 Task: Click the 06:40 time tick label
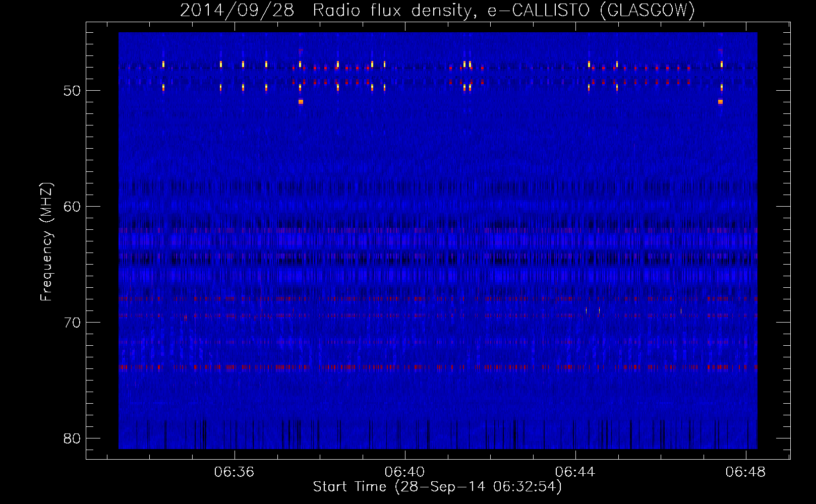tap(404, 472)
